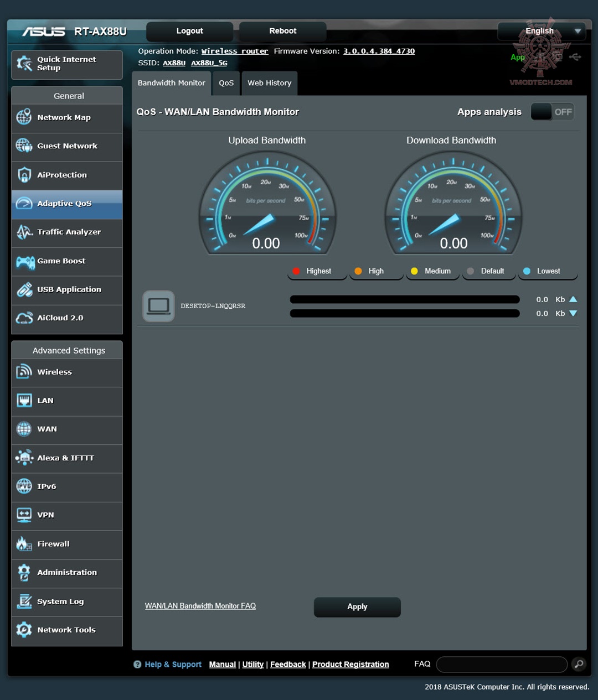Image resolution: width=598 pixels, height=700 pixels.
Task: Click the Traffic Analyzer pulse icon
Action: tap(24, 232)
